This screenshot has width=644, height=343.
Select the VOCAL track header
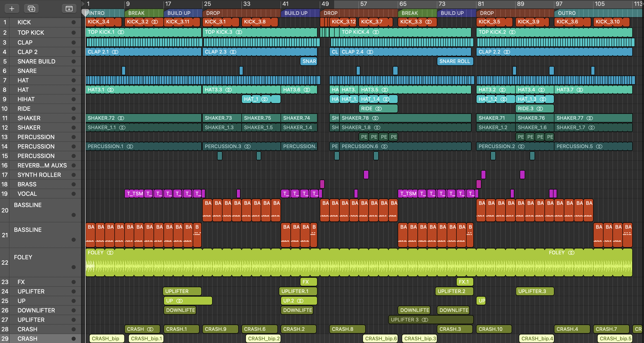coord(27,194)
